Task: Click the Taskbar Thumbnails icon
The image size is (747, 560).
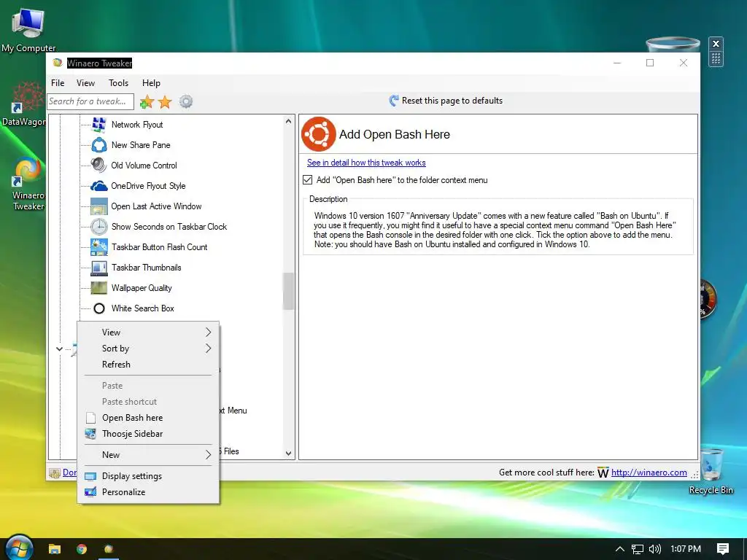Action: coord(99,268)
